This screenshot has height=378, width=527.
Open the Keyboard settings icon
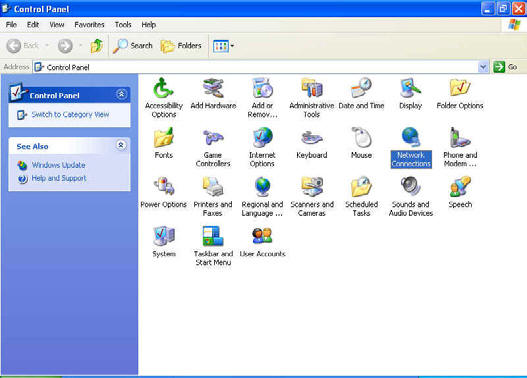312,138
